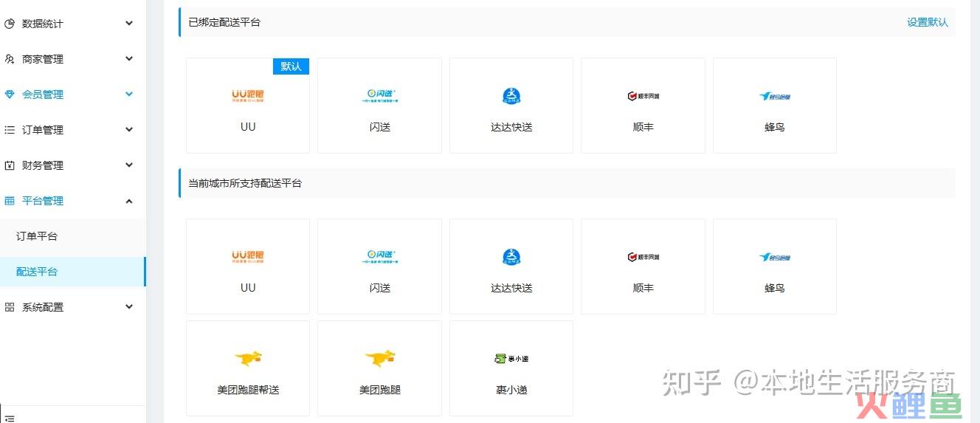Click 达达快送 label in 当前城市所支持配送平台
Image resolution: width=980 pixels, height=423 pixels.
point(511,288)
